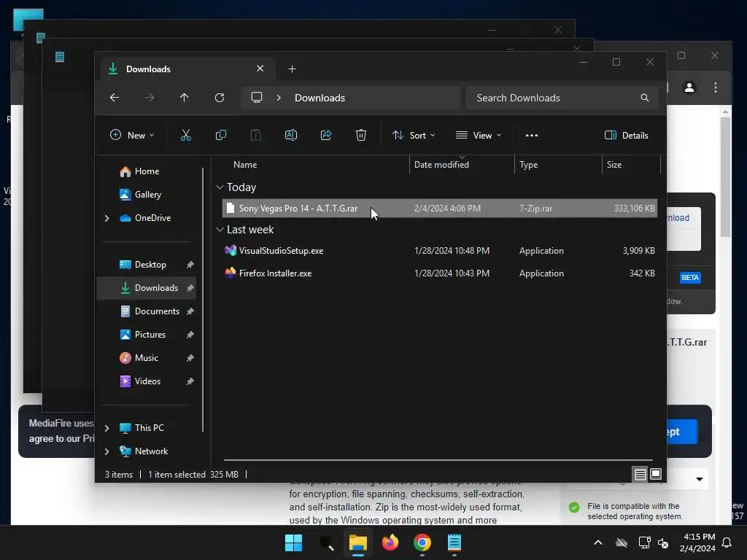
Task: Refresh the Downloads folder
Action: click(x=220, y=98)
